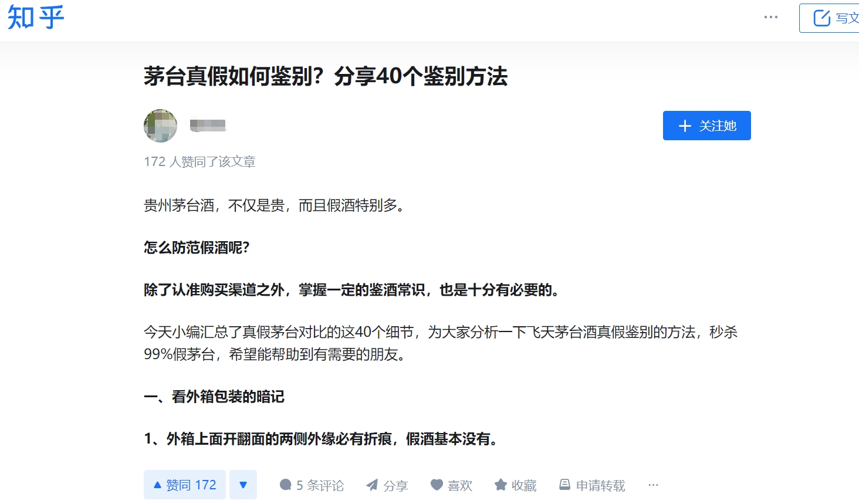Click the downvote triangle button

click(x=243, y=485)
